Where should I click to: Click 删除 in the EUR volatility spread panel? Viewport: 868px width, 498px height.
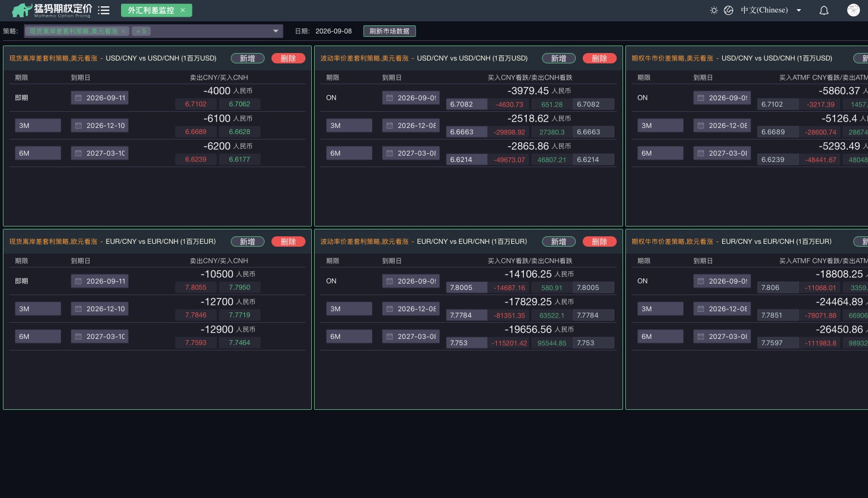[599, 242]
